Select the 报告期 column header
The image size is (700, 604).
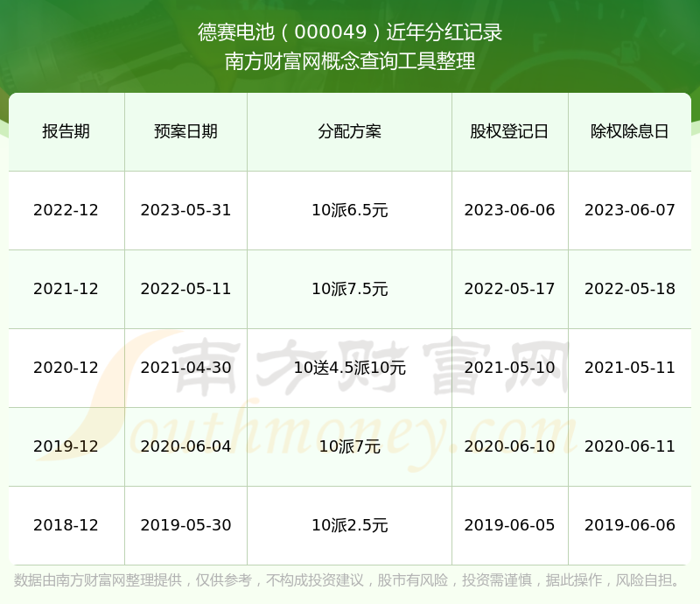pos(66,131)
